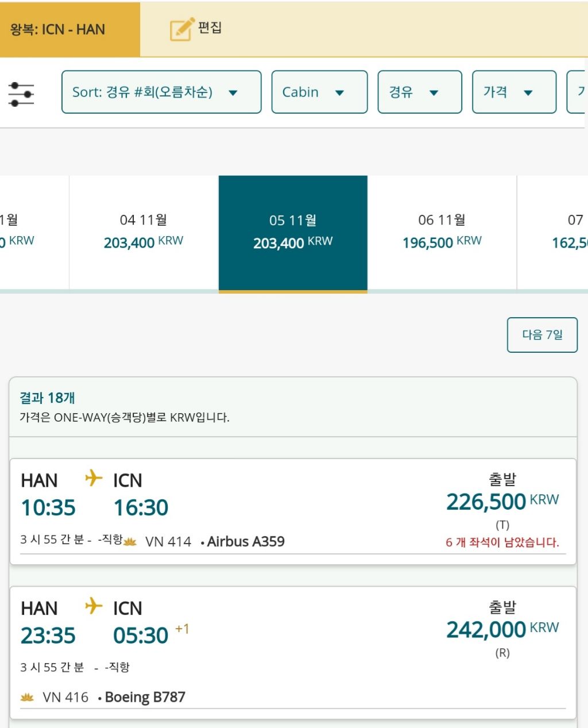Click plane icon on 23:35 flight

pos(94,606)
